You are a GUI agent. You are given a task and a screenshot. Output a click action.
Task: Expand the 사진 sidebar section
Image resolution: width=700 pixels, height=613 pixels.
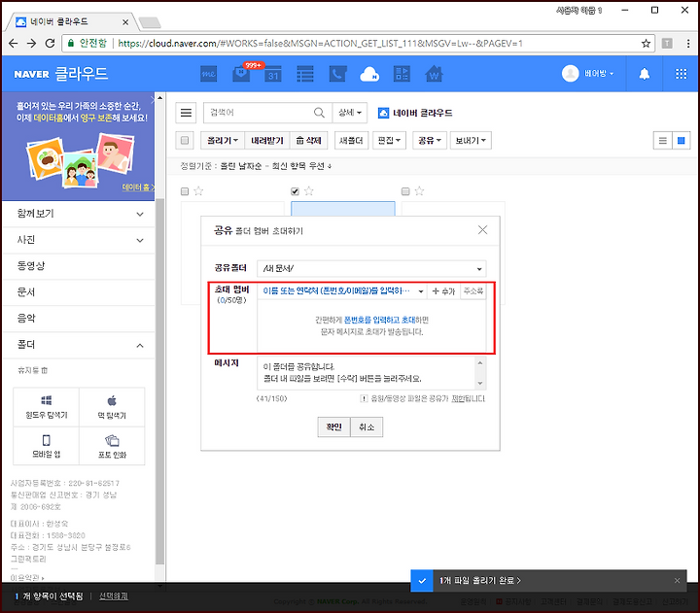[79, 240]
